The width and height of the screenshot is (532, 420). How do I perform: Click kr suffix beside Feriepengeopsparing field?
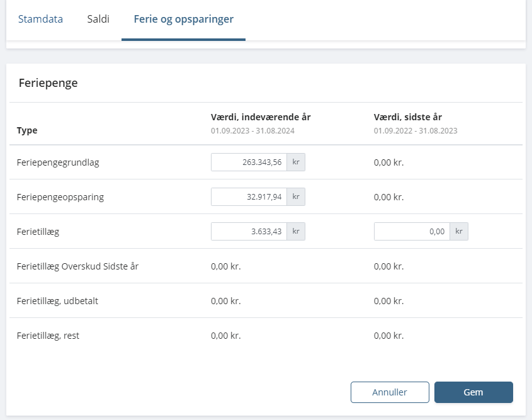(296, 197)
